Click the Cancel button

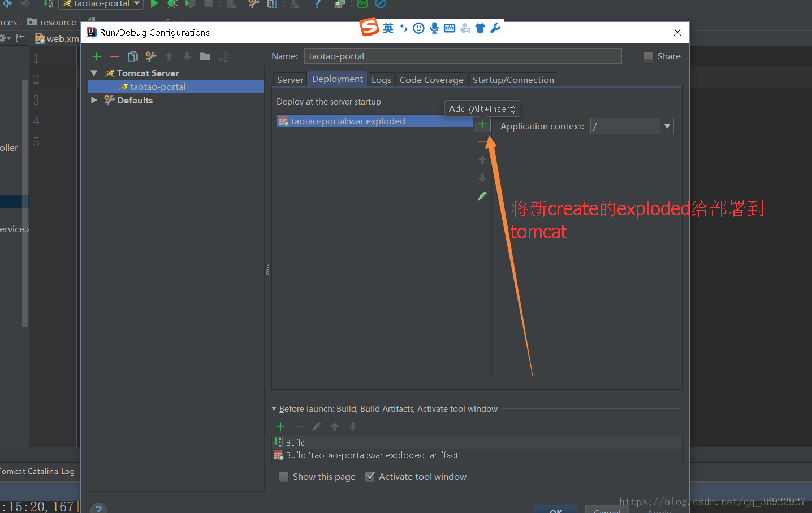point(607,510)
